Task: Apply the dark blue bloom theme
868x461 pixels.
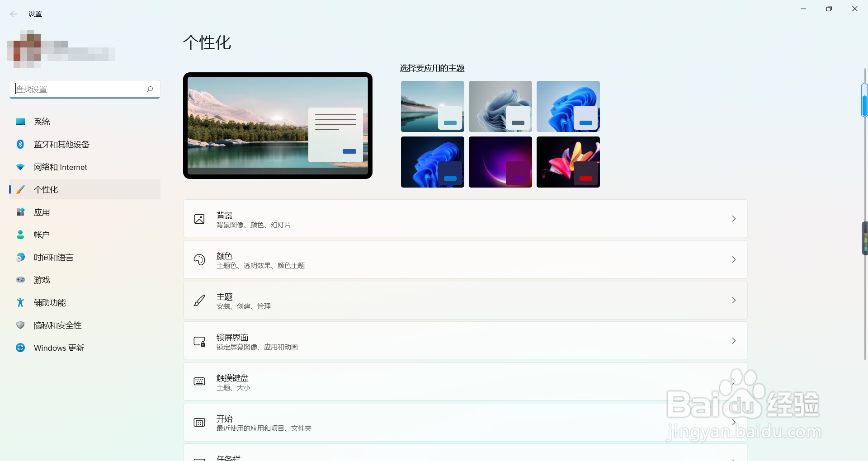Action: point(433,162)
